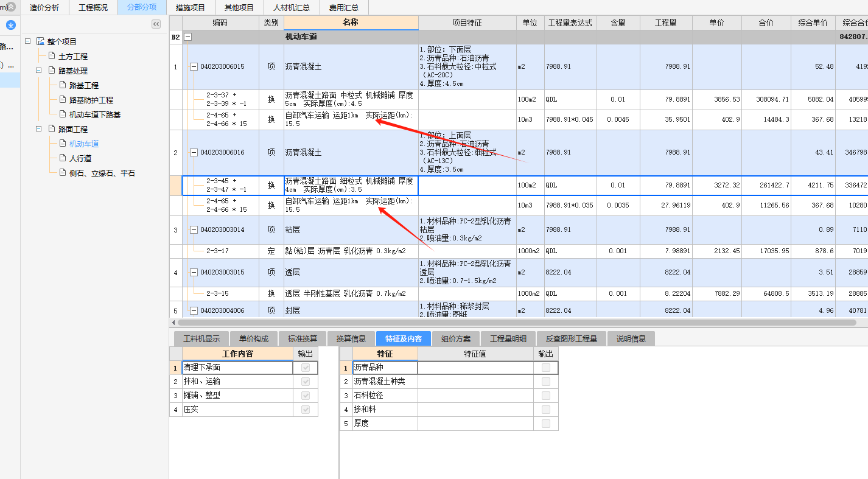Image resolution: width=868 pixels, height=479 pixels.
Task: Collapse item 040203004006 封层 sub-rows
Action: (194, 311)
